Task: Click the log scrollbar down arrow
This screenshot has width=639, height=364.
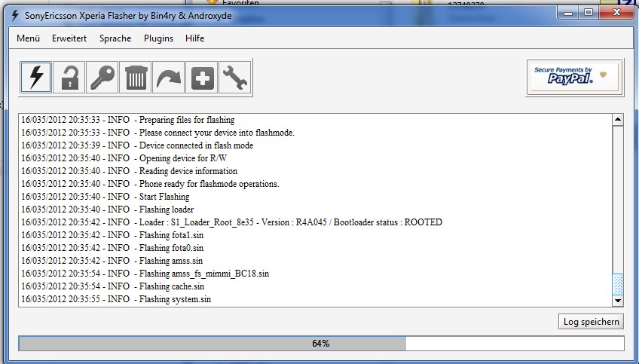Action: pos(618,301)
